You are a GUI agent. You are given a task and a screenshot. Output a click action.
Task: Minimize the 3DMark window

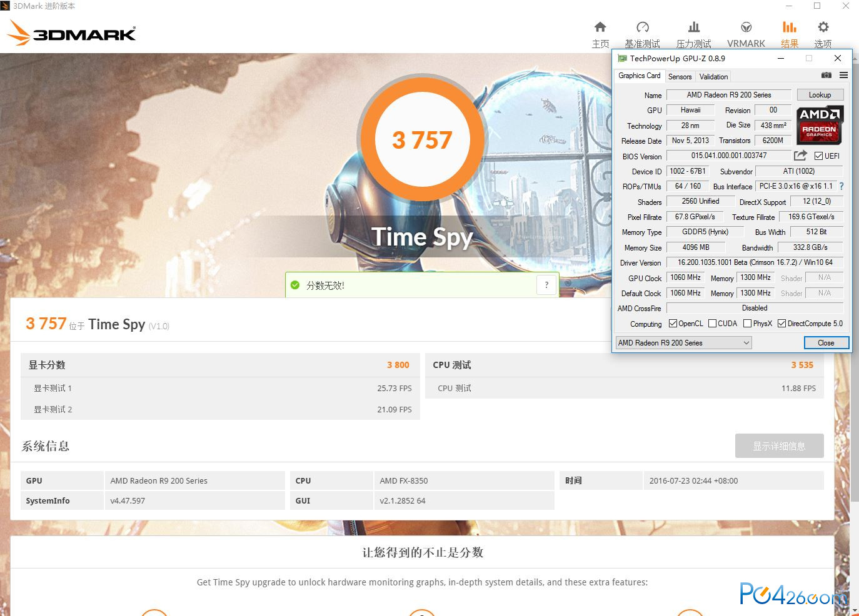pos(788,6)
